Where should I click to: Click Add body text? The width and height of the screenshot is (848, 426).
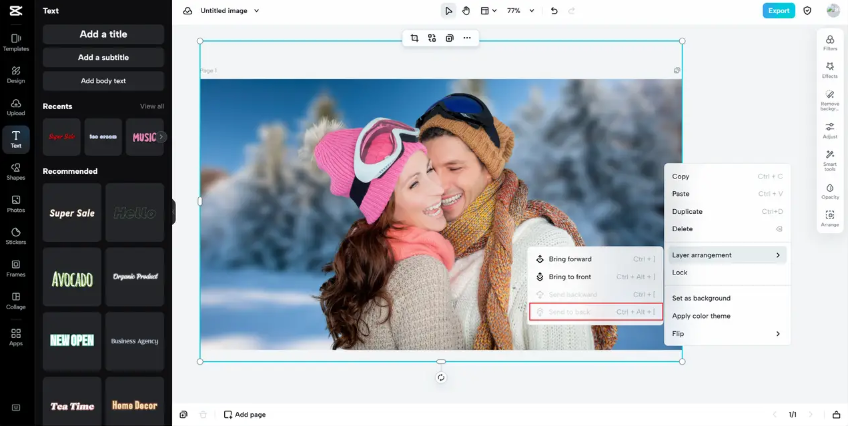103,81
